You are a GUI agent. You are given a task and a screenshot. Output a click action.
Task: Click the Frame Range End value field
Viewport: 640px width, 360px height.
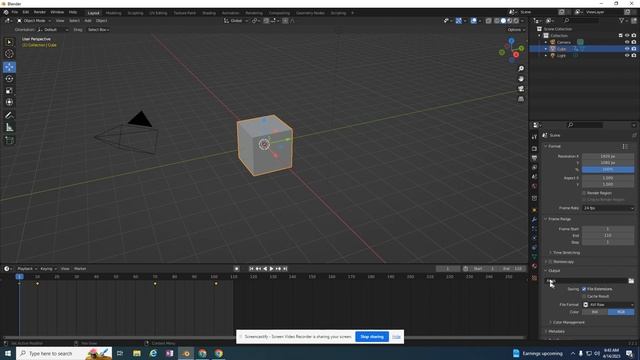(x=608, y=236)
